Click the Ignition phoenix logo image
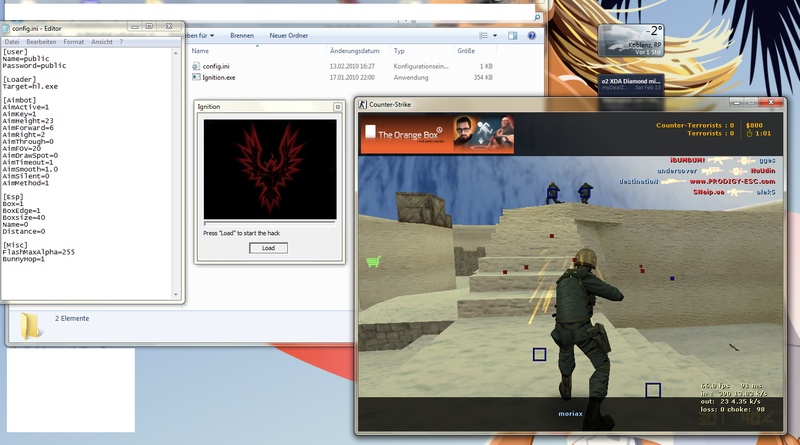800x445 pixels. click(270, 169)
